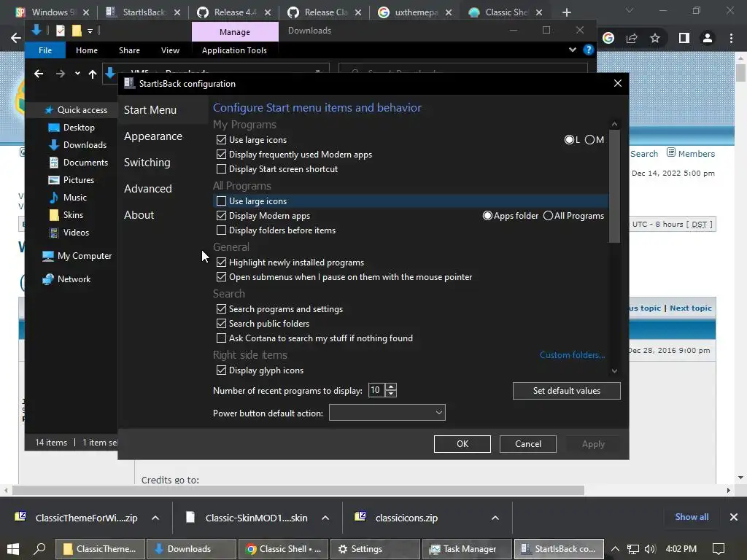Click the settings list scrollbar thumb

point(614,186)
